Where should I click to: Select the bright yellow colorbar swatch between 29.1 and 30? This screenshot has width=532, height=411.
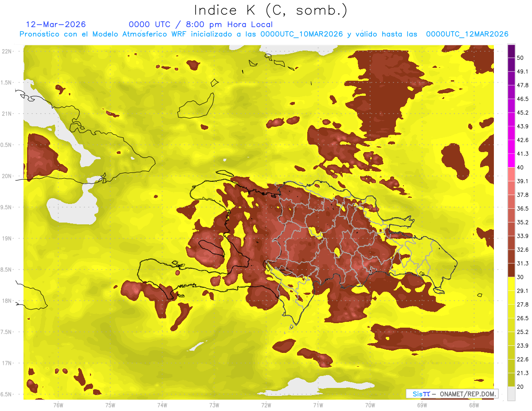click(511, 284)
